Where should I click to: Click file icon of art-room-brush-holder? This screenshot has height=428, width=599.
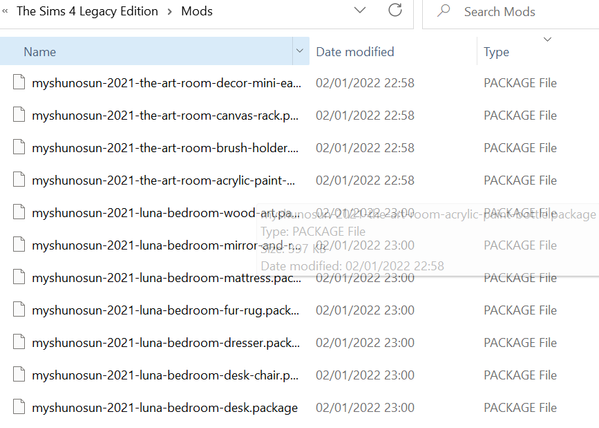pyautogui.click(x=19, y=147)
